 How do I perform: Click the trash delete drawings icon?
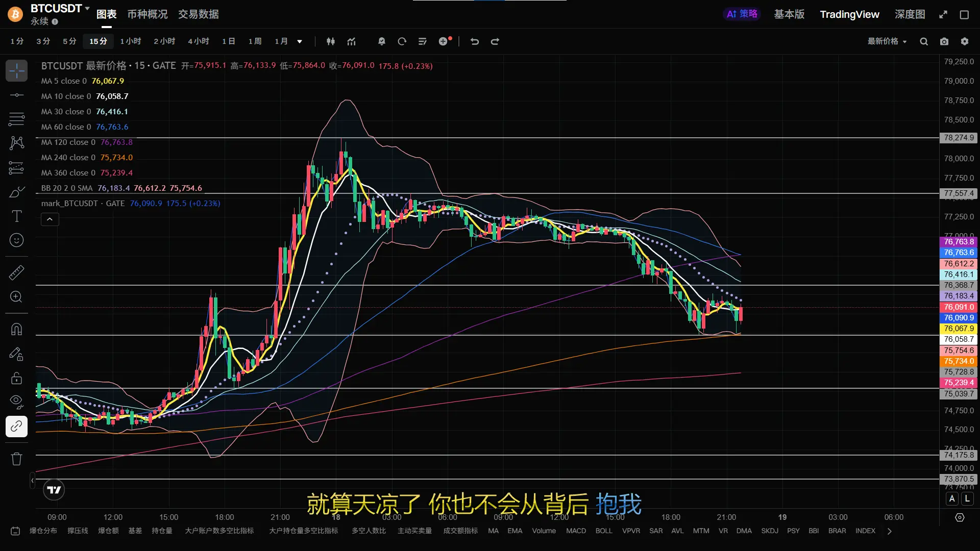16,459
